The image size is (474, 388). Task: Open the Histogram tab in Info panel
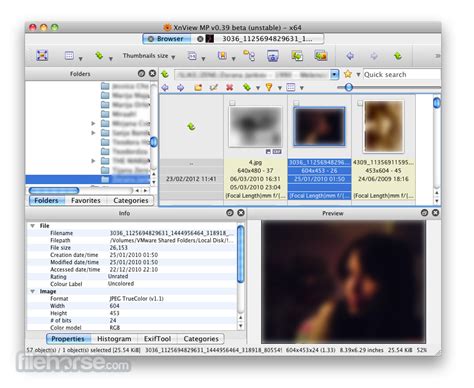114,339
